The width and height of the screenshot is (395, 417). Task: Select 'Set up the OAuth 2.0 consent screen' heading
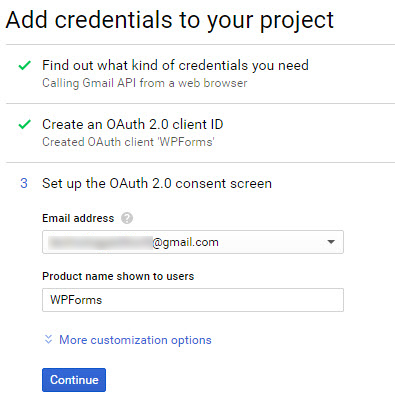[157, 184]
